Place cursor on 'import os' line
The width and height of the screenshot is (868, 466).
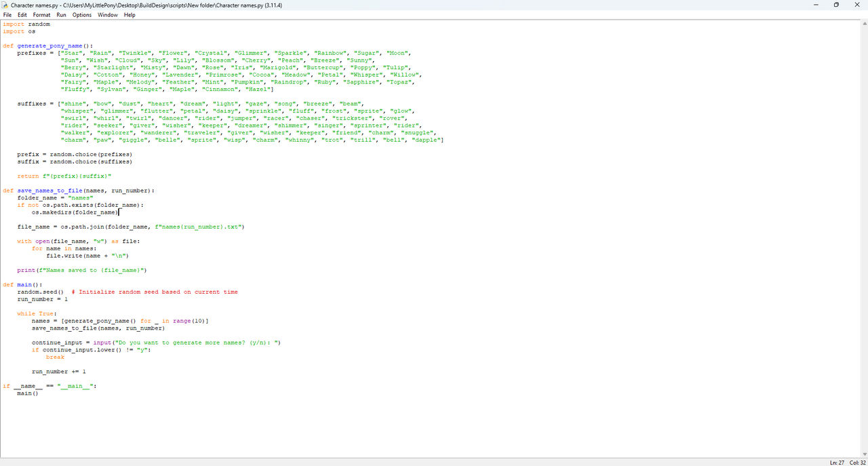[19, 31]
